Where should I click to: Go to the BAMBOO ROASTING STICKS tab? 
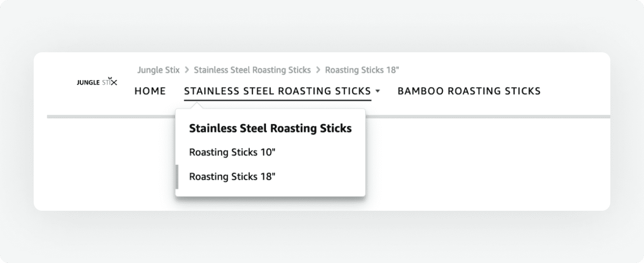coord(469,91)
